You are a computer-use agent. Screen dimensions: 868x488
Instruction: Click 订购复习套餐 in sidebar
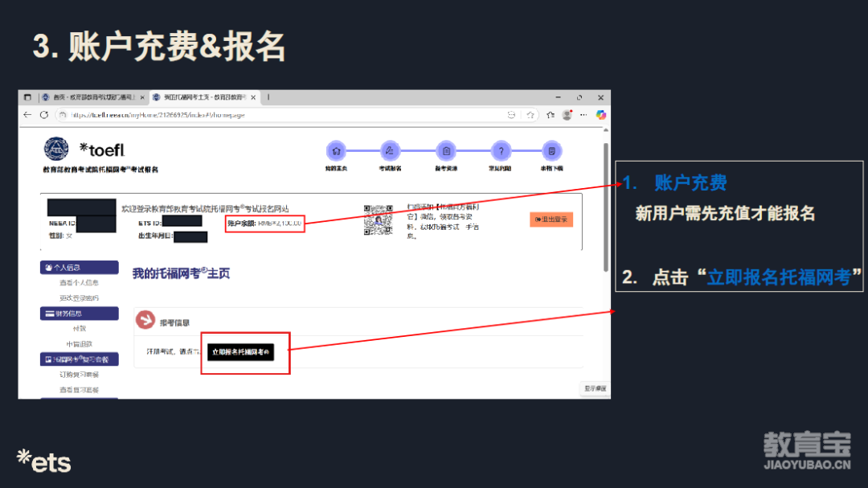[79, 375]
